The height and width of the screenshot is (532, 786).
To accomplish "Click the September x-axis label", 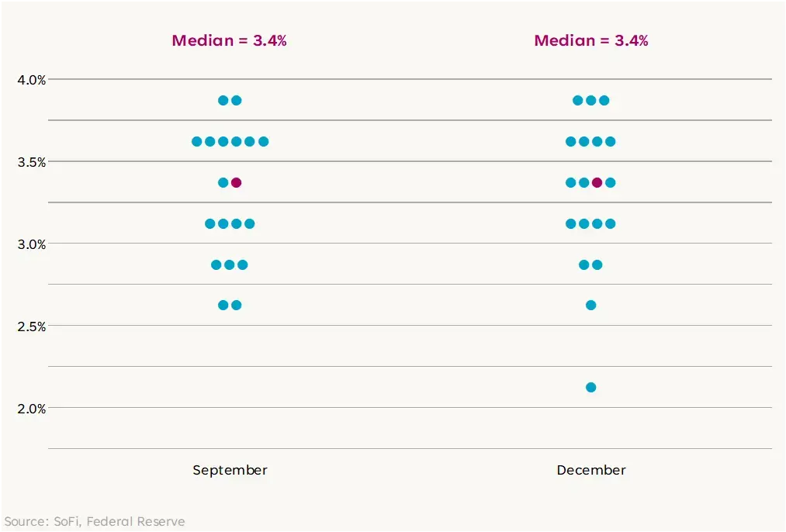I will pos(230,470).
